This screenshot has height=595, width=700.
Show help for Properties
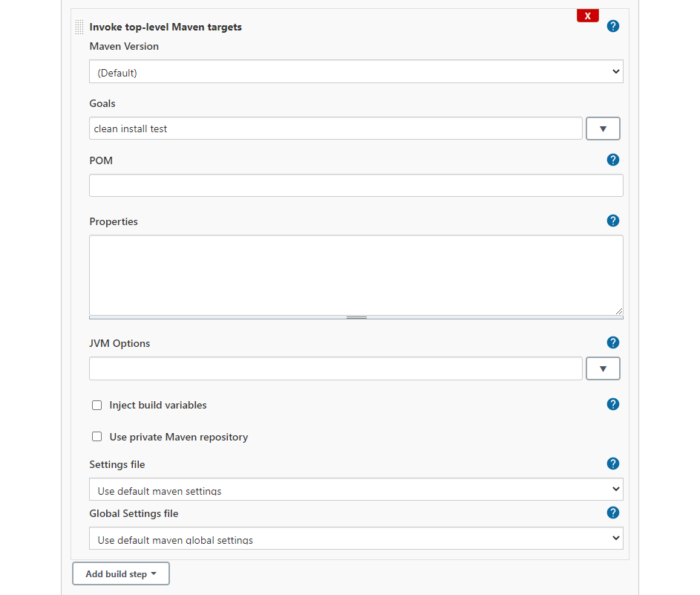(613, 221)
